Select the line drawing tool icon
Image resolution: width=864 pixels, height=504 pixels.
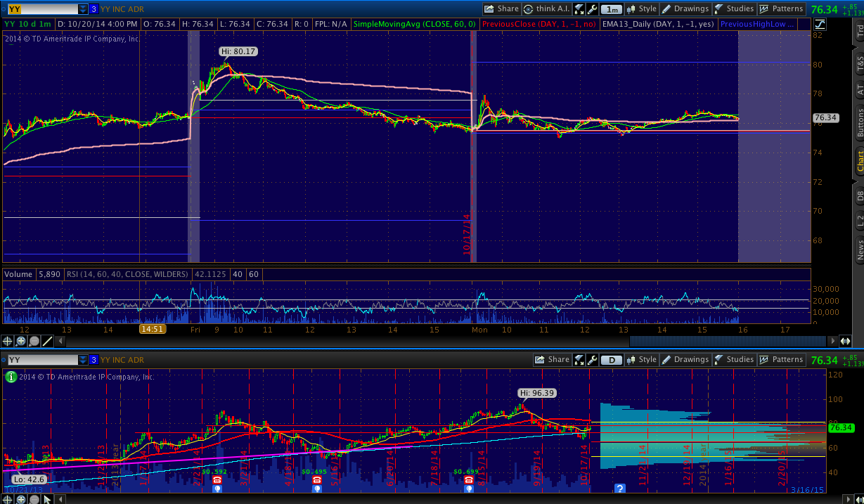[x=48, y=342]
